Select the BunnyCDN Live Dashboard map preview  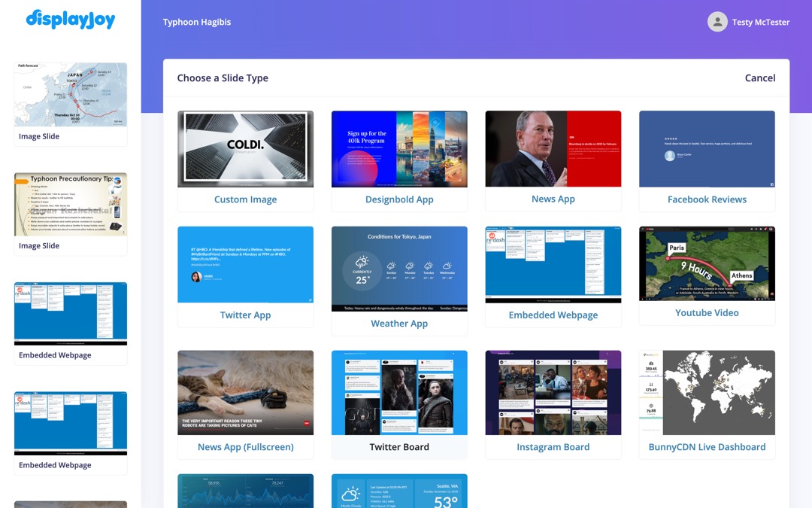707,392
